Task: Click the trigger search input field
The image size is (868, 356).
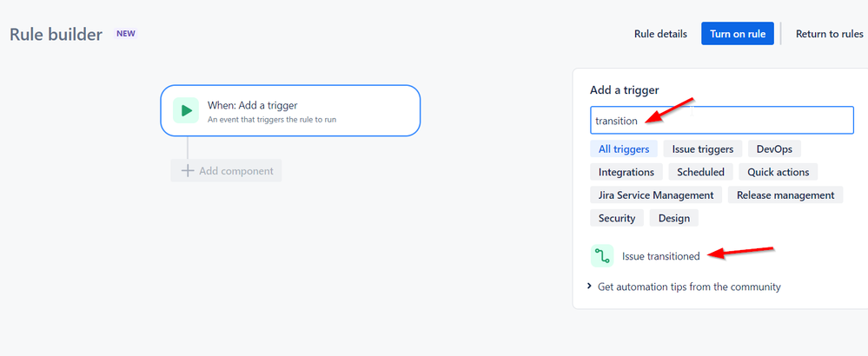Action: 721,121
